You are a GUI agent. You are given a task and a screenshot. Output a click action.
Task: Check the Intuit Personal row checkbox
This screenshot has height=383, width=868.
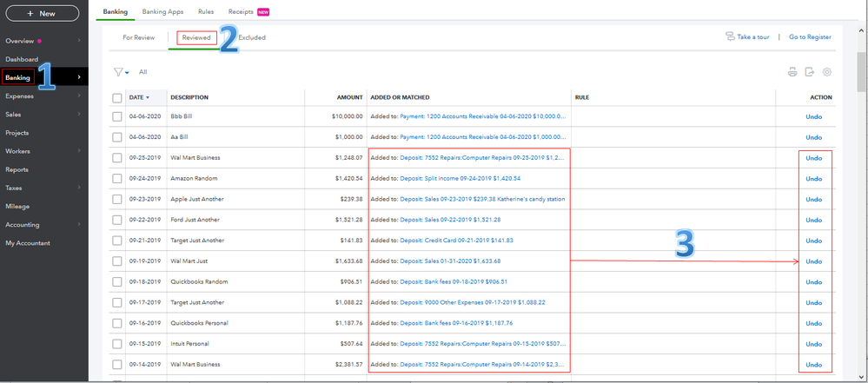tap(116, 344)
